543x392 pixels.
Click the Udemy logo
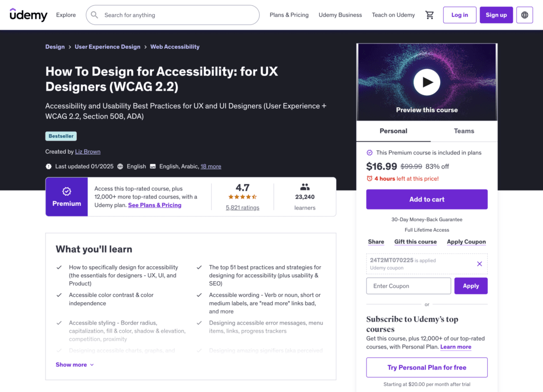point(29,15)
